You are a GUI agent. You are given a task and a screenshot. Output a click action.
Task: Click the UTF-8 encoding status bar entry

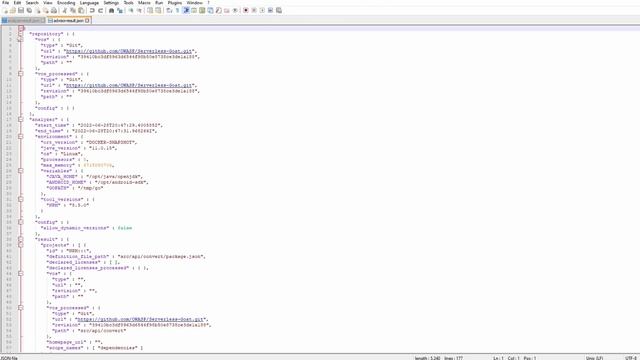(x=631, y=358)
